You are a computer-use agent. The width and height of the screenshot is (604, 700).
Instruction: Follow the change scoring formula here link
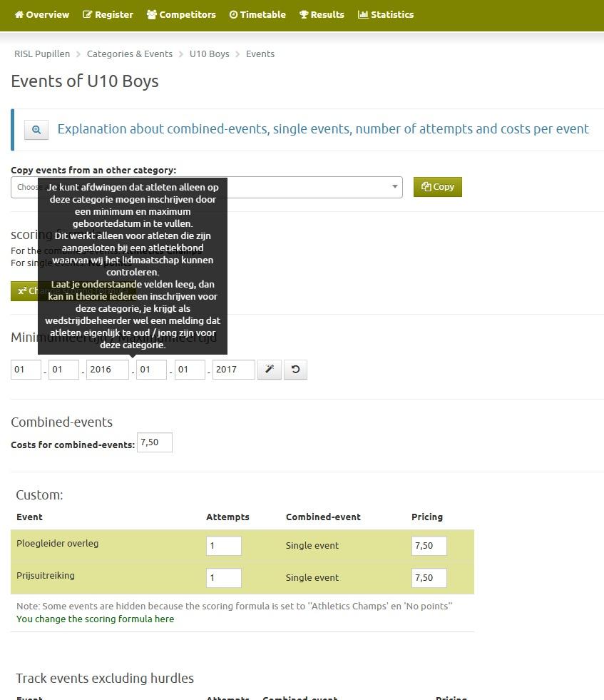click(95, 619)
